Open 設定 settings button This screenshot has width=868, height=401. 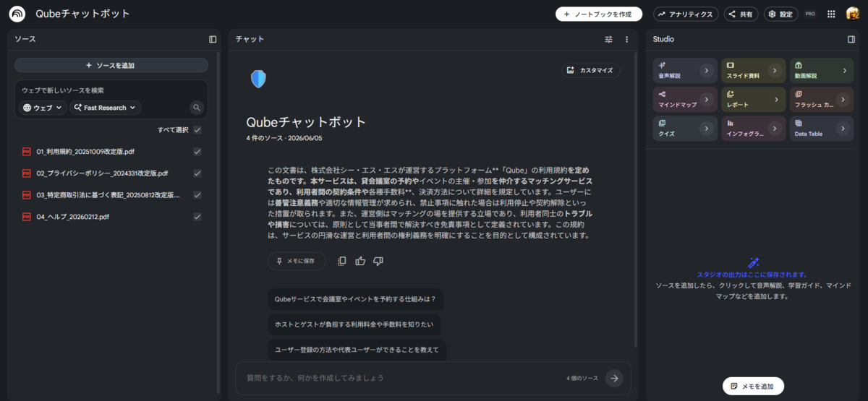click(781, 14)
